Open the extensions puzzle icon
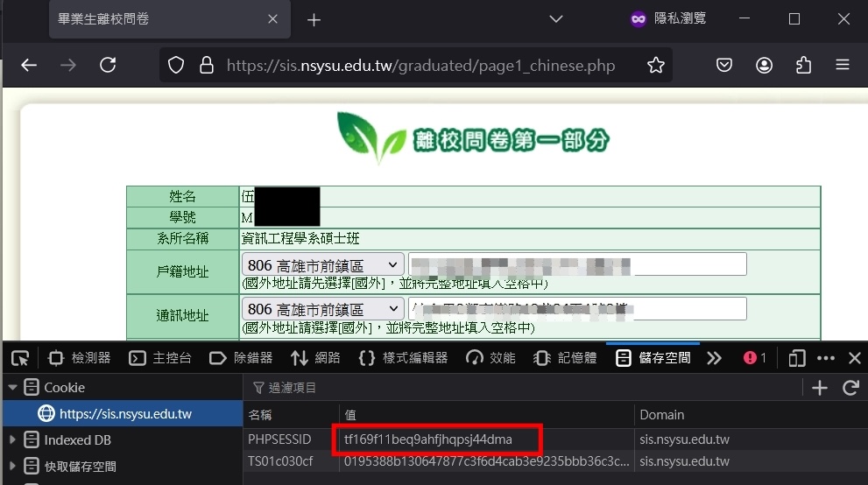 coord(803,66)
